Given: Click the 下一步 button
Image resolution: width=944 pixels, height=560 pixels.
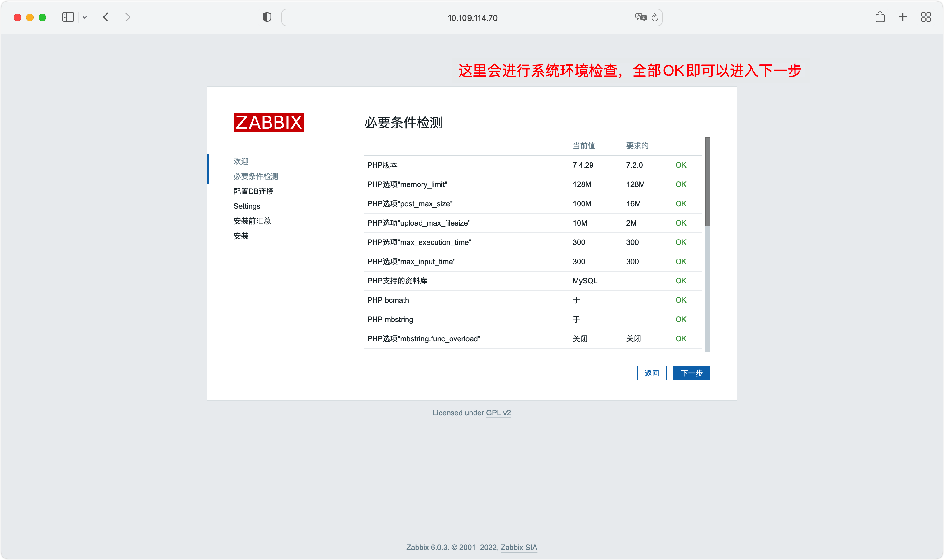Looking at the screenshot, I should click(x=691, y=373).
